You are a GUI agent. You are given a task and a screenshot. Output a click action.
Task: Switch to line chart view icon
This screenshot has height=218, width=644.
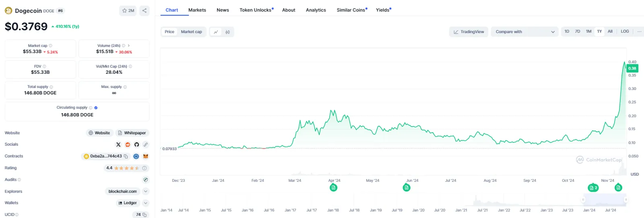[216, 32]
